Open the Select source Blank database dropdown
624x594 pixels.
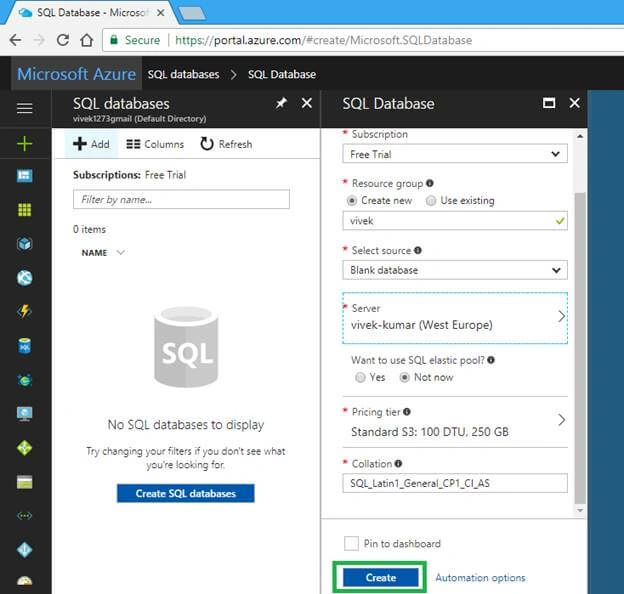[x=455, y=270]
